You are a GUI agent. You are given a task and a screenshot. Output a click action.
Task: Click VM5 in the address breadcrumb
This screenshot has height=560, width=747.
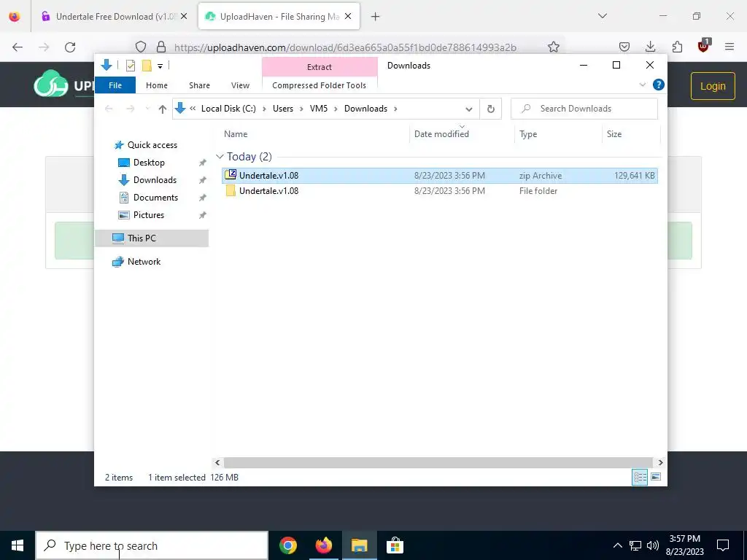pos(319,109)
